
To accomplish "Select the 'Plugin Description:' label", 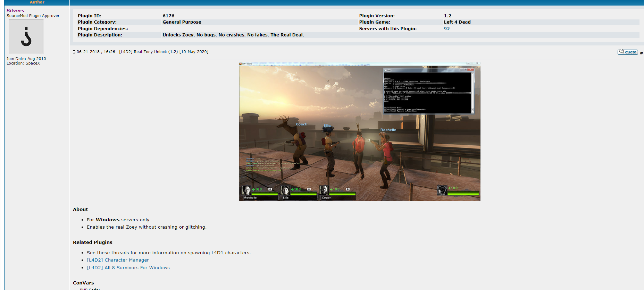I will (100, 35).
